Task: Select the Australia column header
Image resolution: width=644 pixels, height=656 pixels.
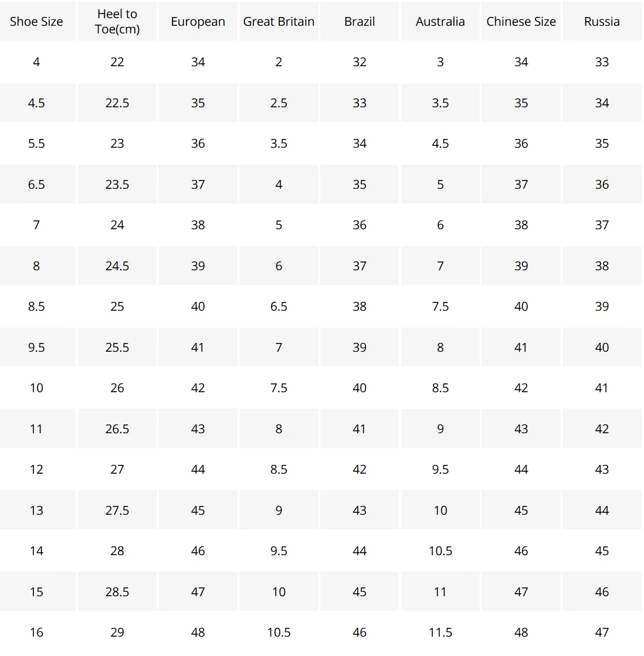Action: click(x=440, y=21)
